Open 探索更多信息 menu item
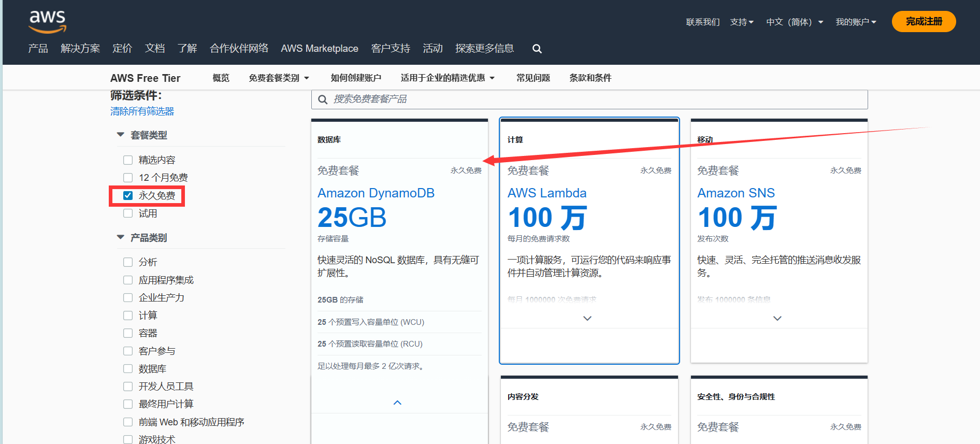 [x=484, y=49]
